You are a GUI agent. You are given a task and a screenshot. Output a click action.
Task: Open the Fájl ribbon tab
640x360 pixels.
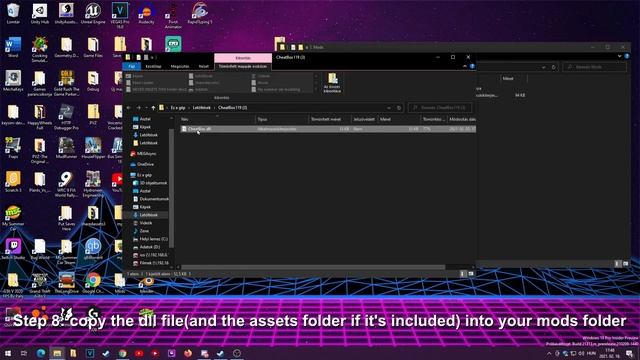132,66
